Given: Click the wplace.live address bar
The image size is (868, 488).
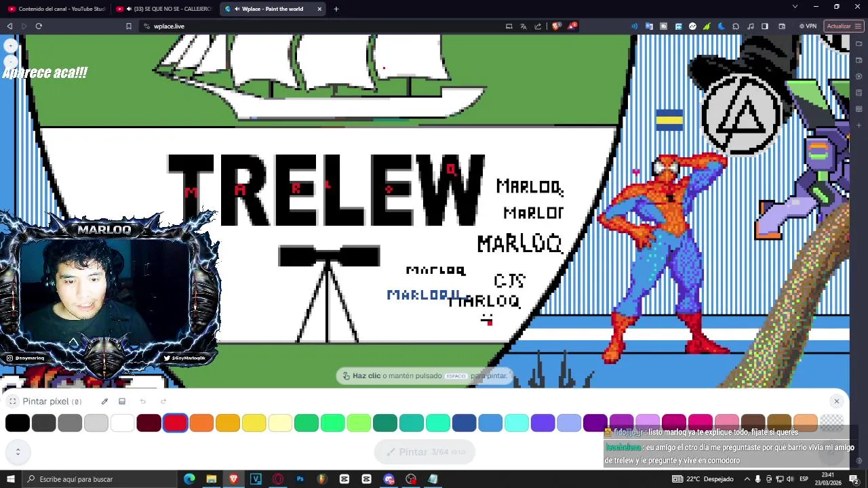Looking at the screenshot, I should click(319, 26).
